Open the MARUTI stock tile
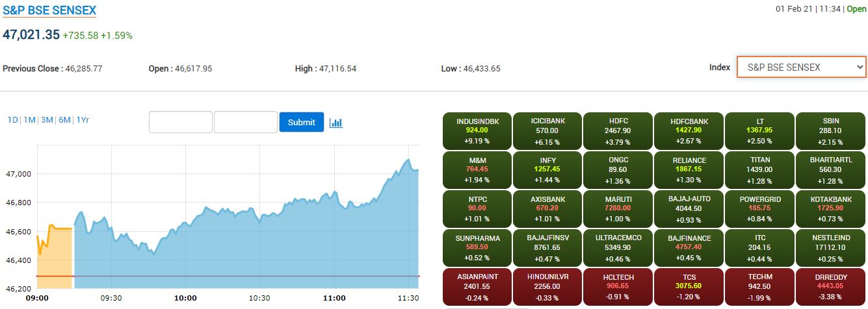 click(x=618, y=209)
